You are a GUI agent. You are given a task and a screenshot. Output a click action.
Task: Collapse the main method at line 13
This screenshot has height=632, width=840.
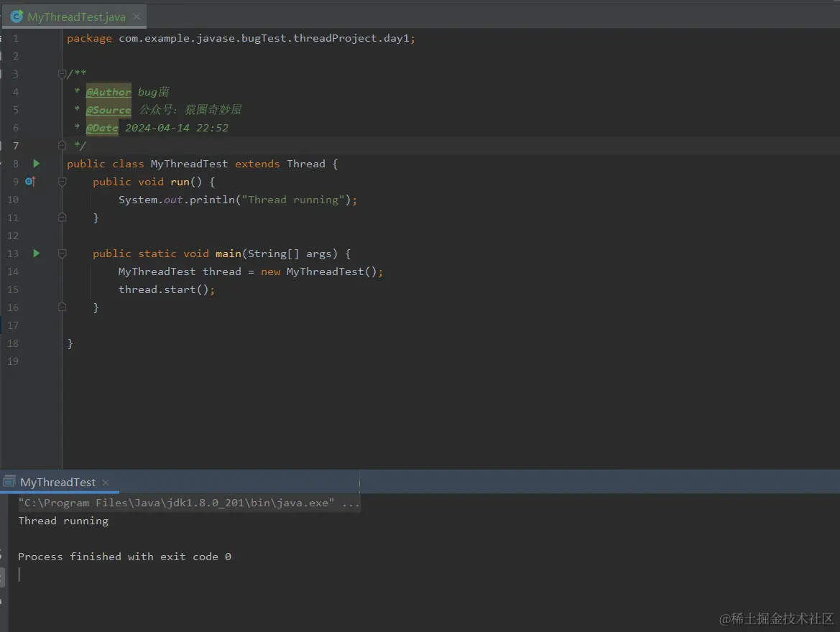point(62,254)
